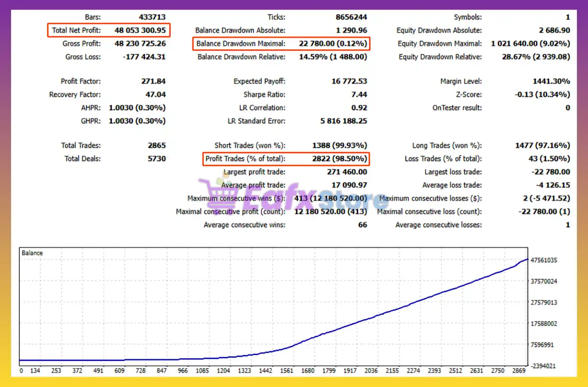588x387 pixels.
Task: Click the Equity Drawdown Maximal value
Action: click(530, 44)
